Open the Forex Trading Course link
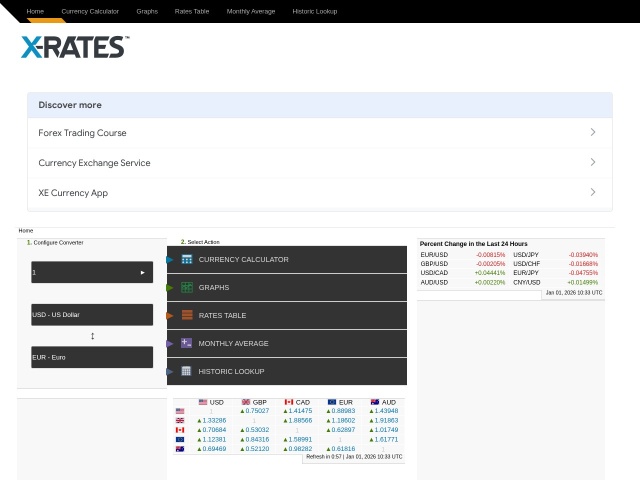 pyautogui.click(x=82, y=133)
